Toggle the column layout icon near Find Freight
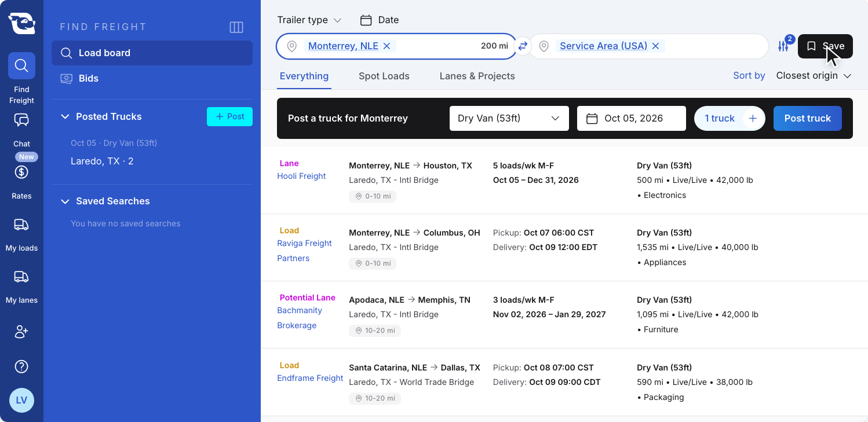868x422 pixels. pyautogui.click(x=236, y=27)
